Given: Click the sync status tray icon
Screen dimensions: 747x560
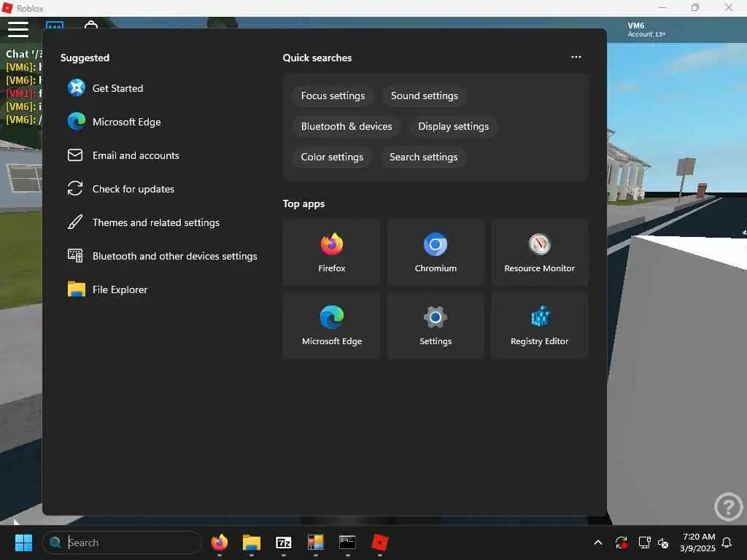Looking at the screenshot, I should click(x=622, y=542).
